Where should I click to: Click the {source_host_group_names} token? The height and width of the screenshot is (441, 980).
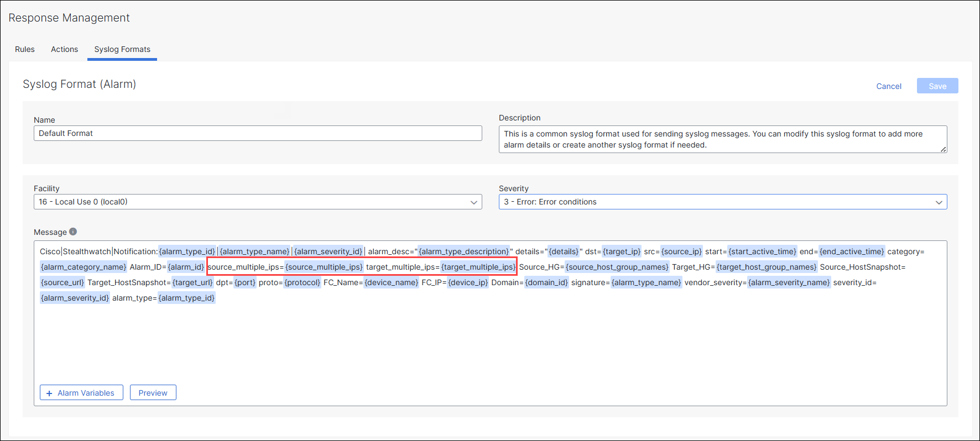pos(617,267)
